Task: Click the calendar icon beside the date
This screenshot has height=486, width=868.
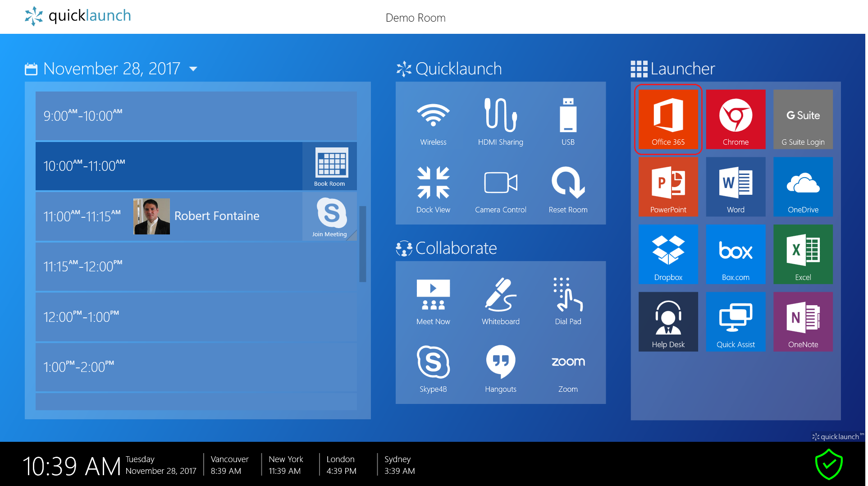Action: [x=31, y=69]
